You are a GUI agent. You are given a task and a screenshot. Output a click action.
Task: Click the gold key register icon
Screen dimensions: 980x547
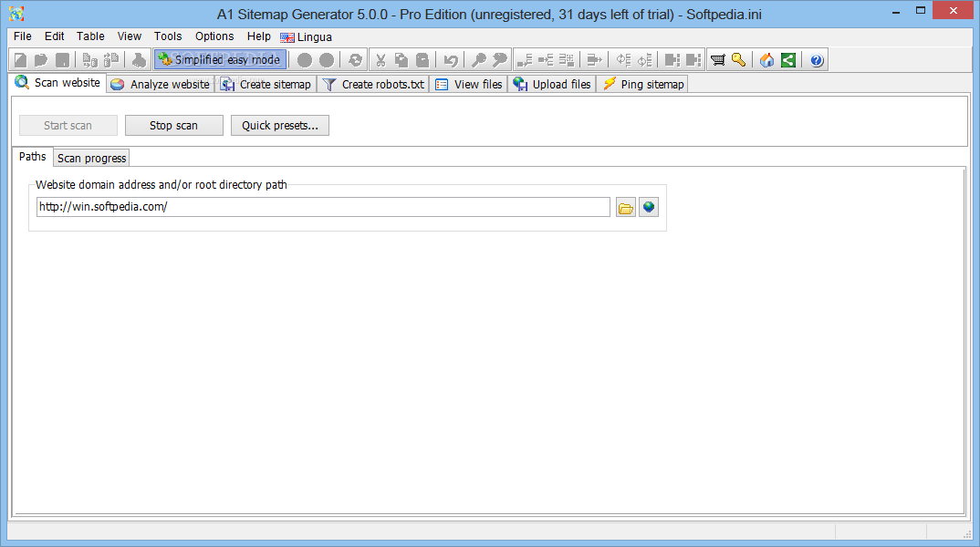click(x=739, y=60)
